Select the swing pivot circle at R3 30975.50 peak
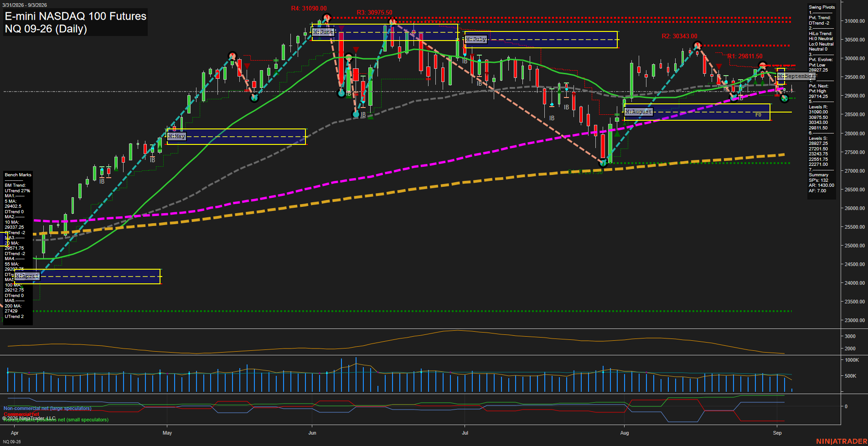The width and height of the screenshot is (868, 446). pyautogui.click(x=392, y=21)
